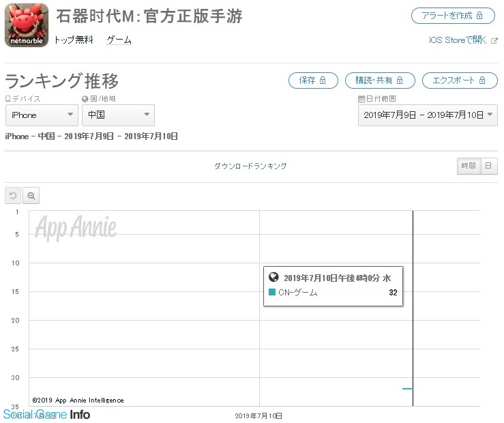Click the globe icon in the tooltip
Image resolution: width=504 pixels, height=423 pixels.
tap(273, 277)
